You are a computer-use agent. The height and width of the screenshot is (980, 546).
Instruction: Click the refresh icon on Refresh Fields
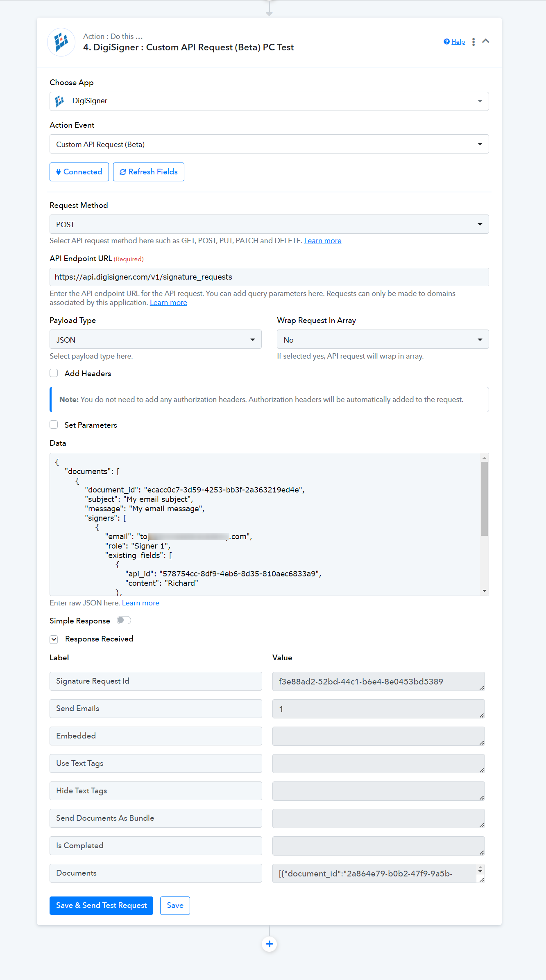coord(122,172)
